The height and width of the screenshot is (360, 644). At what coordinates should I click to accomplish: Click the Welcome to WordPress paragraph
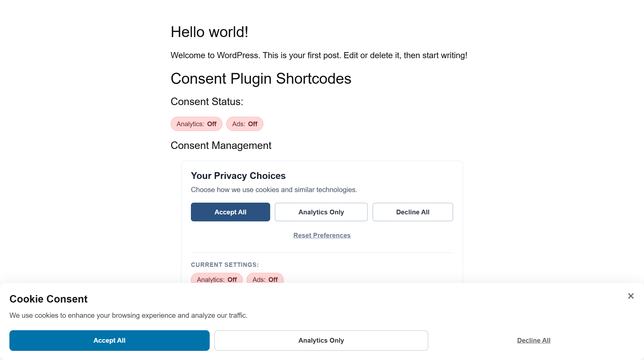click(x=319, y=55)
